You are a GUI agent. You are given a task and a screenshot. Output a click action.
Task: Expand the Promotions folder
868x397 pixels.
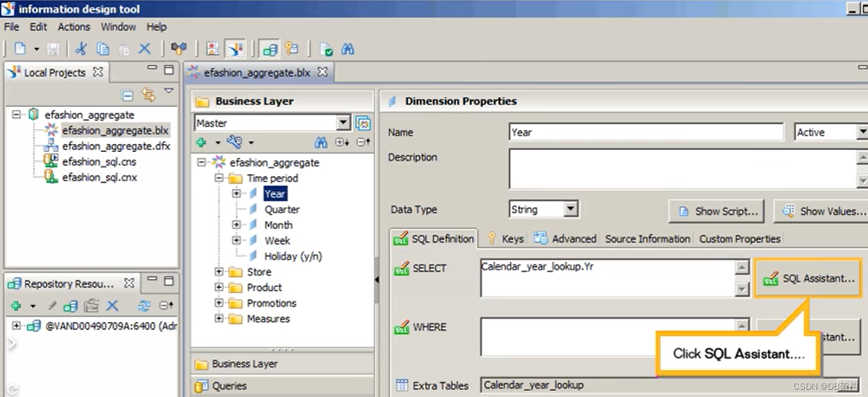(219, 303)
